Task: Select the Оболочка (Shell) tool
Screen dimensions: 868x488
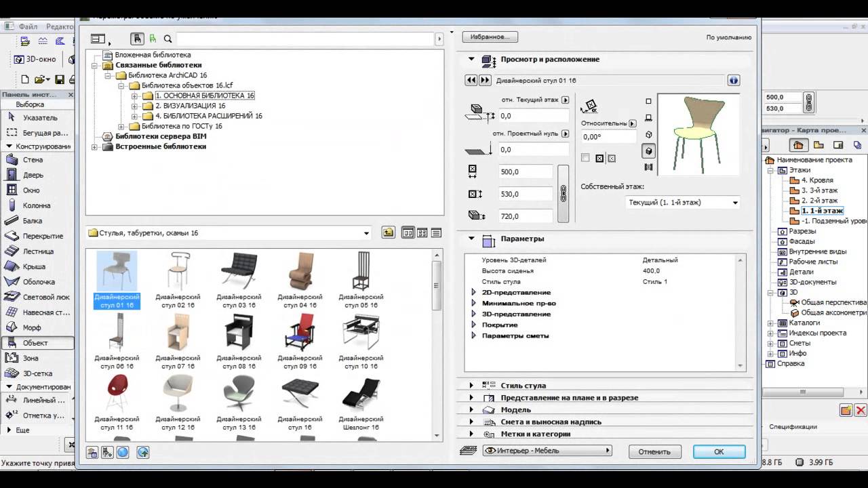Action: [x=37, y=282]
